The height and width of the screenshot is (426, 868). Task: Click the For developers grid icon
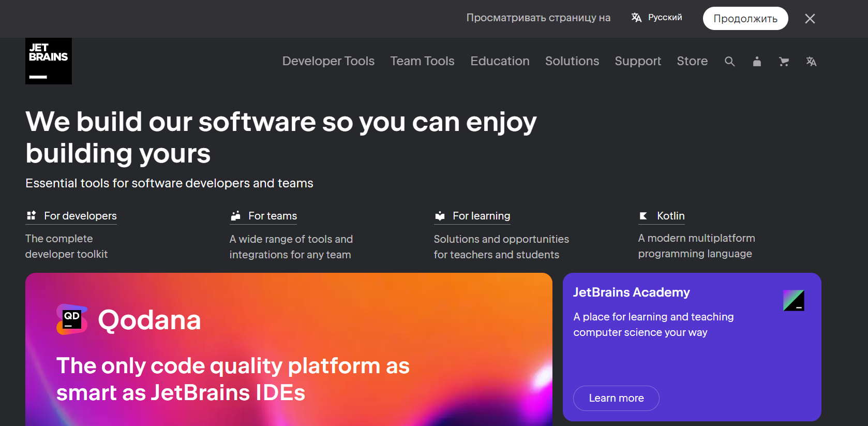pyautogui.click(x=32, y=215)
